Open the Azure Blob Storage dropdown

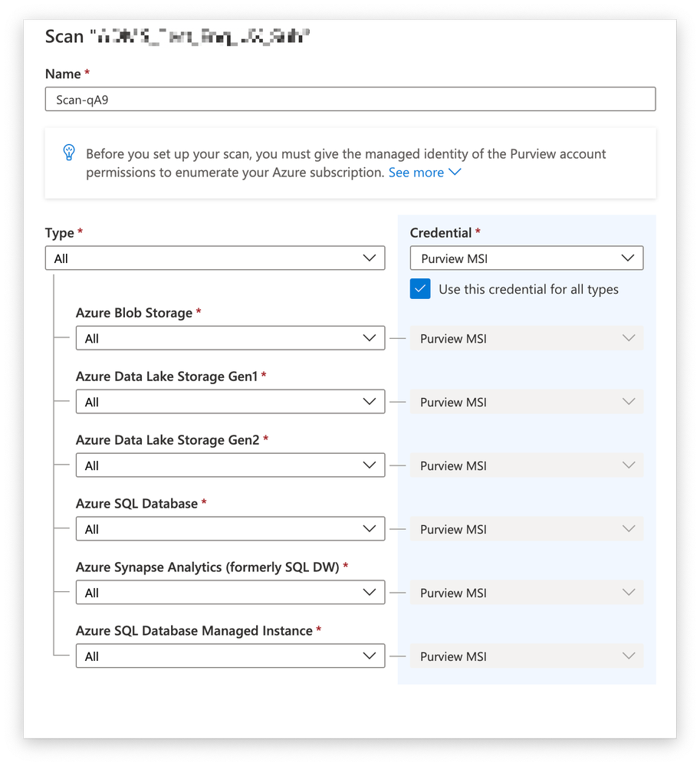230,338
